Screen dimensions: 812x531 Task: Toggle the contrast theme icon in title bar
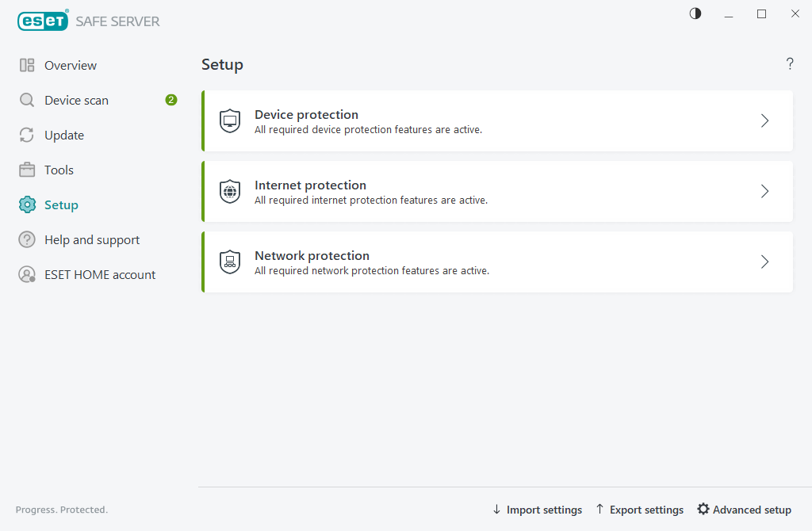coord(695,14)
